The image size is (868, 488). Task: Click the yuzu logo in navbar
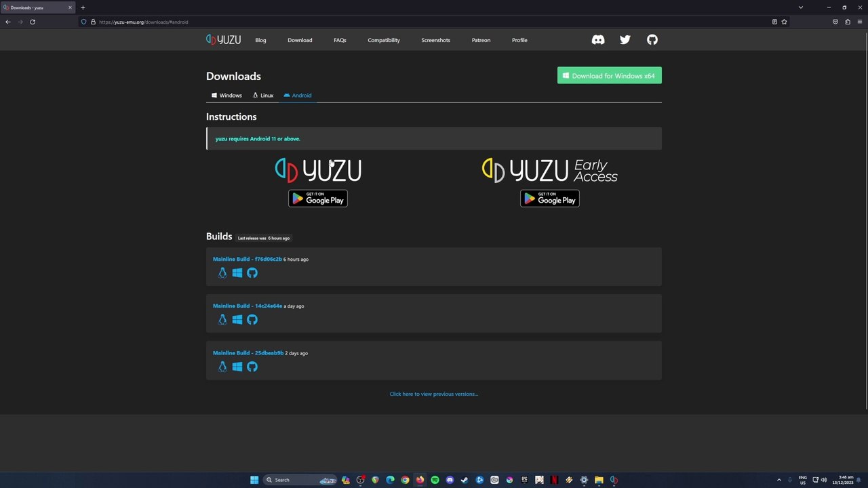(224, 40)
